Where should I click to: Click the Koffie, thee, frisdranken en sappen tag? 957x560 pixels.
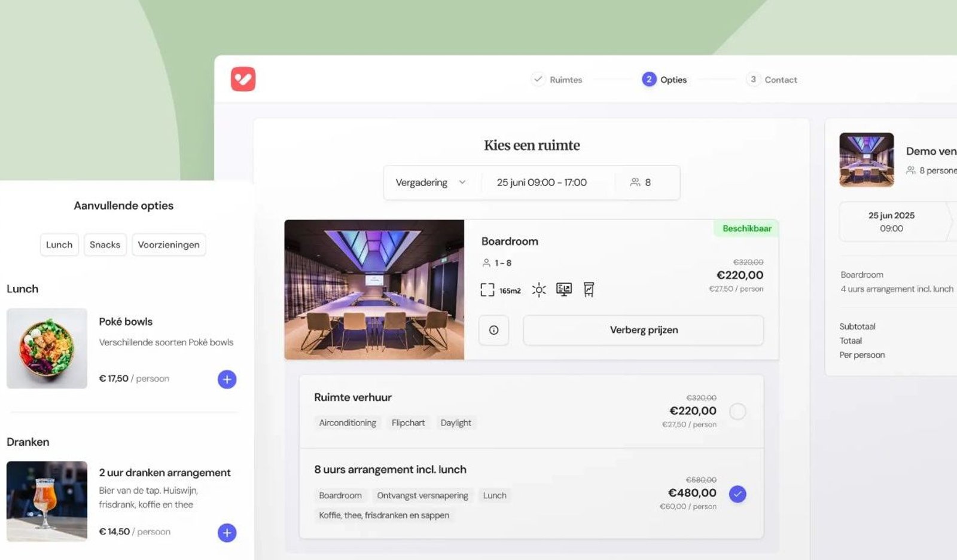[384, 515]
